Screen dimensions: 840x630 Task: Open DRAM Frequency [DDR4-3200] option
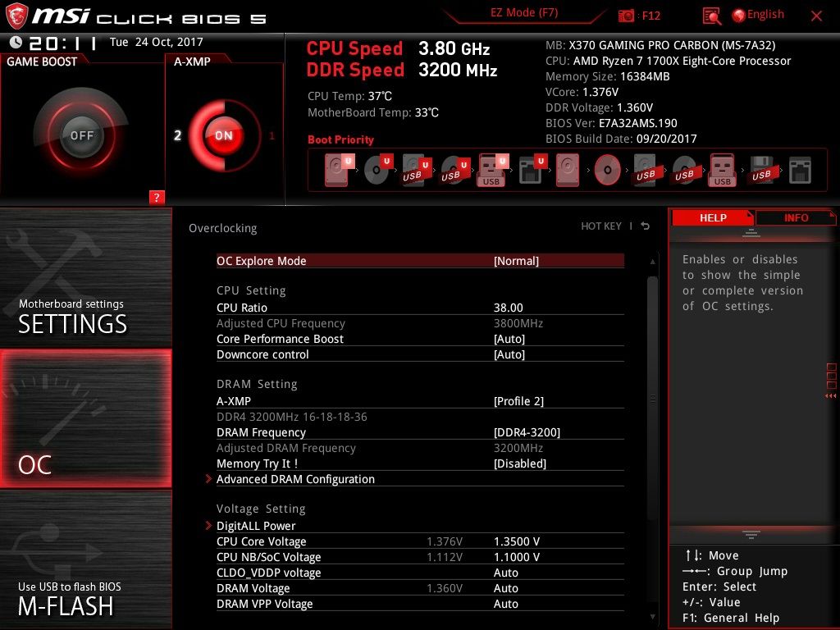click(420, 432)
